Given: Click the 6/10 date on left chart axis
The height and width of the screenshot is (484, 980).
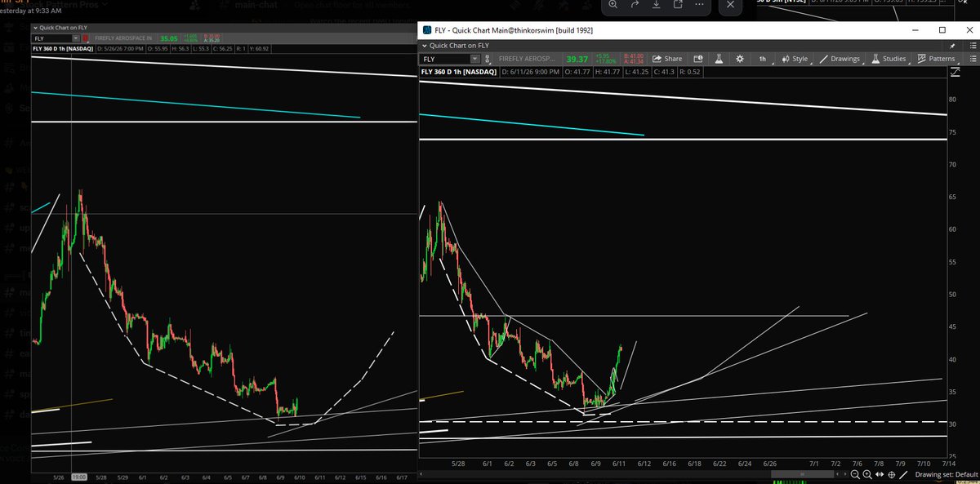Looking at the screenshot, I should (x=300, y=476).
